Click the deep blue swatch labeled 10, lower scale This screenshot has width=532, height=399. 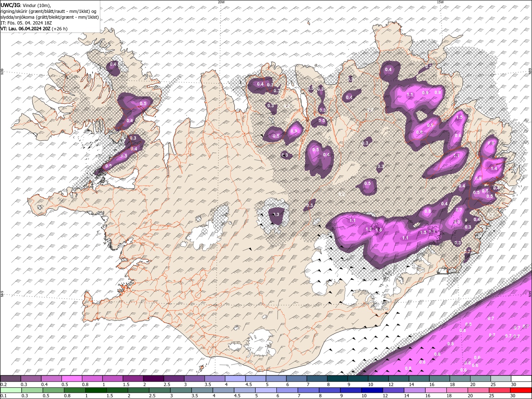coord(372,390)
